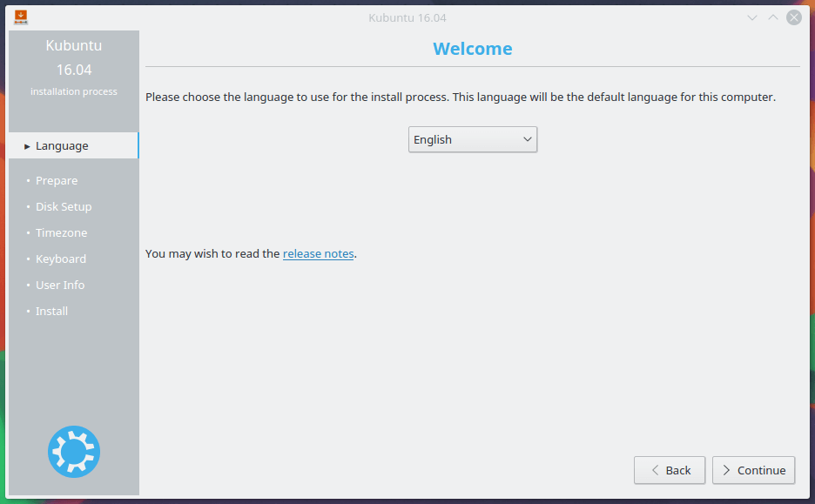Image resolution: width=815 pixels, height=504 pixels.
Task: Minimize the installer window
Action: [x=752, y=17]
